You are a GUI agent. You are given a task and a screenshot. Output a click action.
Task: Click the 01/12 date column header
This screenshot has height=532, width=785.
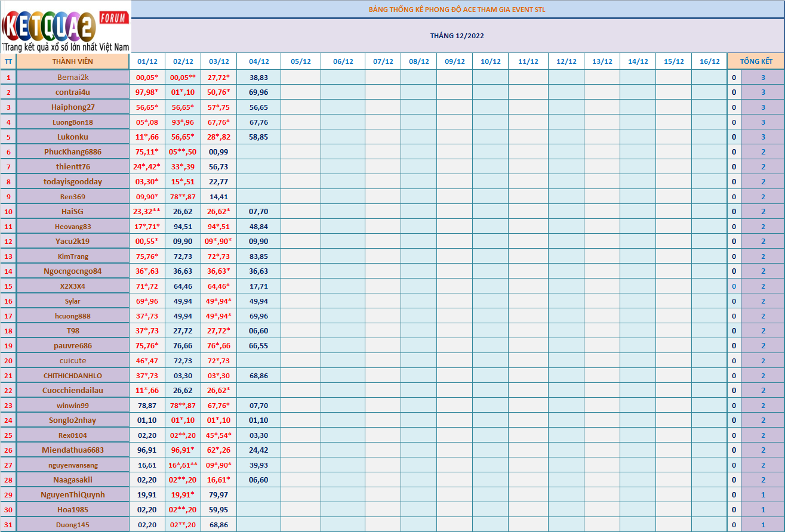[147, 61]
